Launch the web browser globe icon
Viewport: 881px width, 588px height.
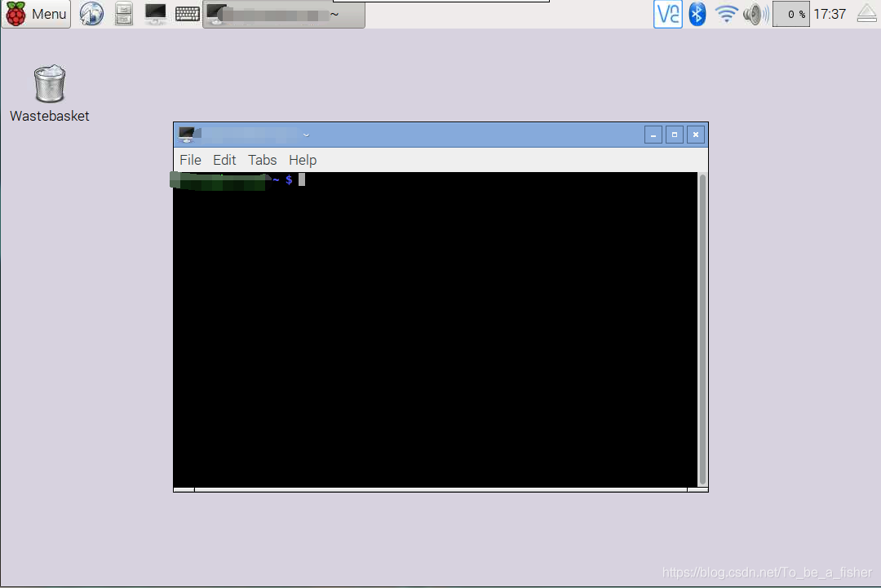point(91,14)
